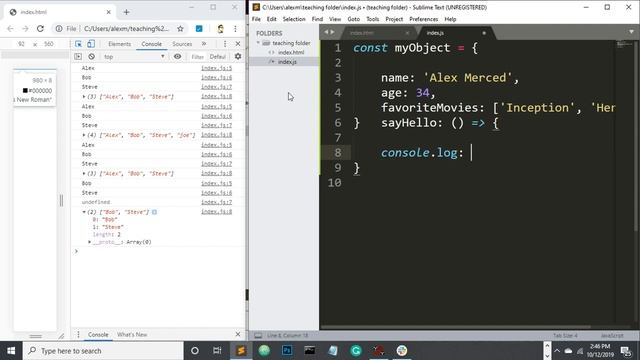Open Sublime tab list dropdown arrow
This screenshot has width=640, height=360.
(631, 32)
